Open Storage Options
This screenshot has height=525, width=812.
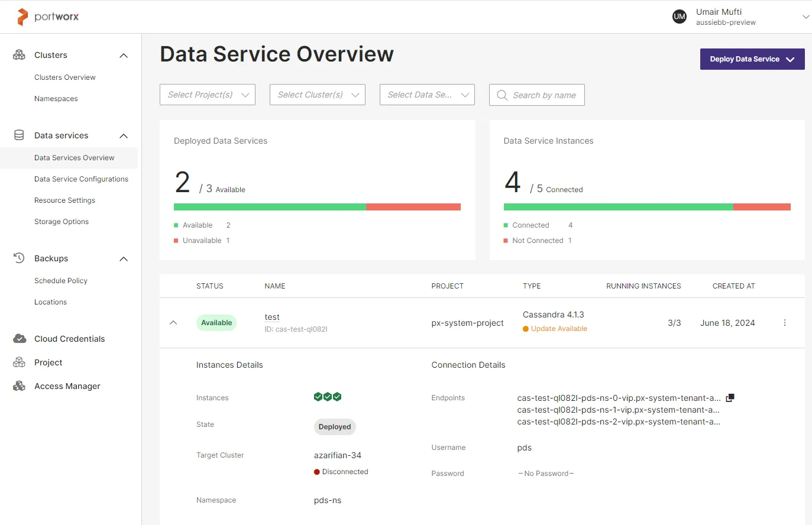pos(62,222)
